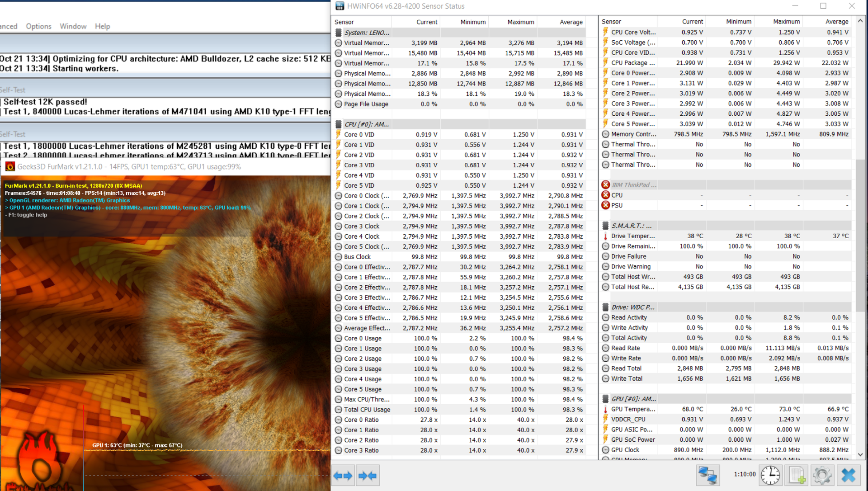Select the Average Effect... sensor row
The height and width of the screenshot is (491, 868).
coord(459,328)
